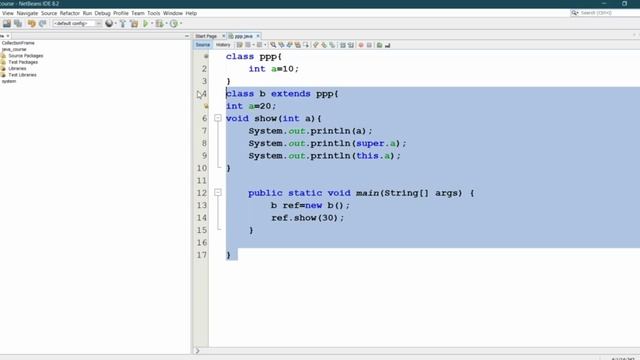Select CollectionFrame project node
The image size is (640, 360).
(x=18, y=43)
